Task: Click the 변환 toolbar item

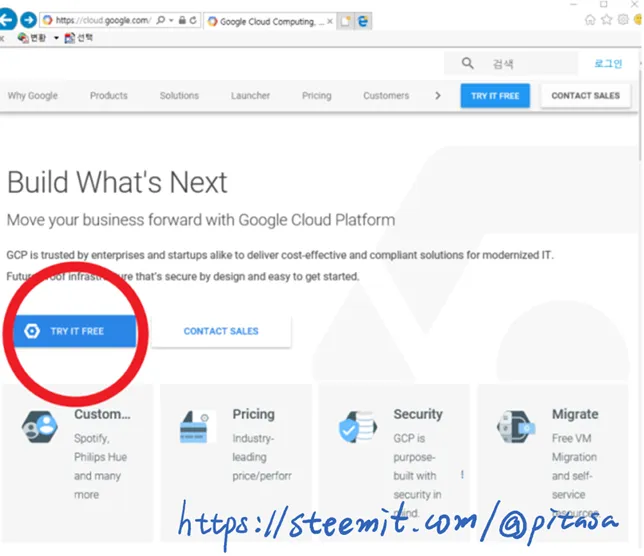Action: 32,38
